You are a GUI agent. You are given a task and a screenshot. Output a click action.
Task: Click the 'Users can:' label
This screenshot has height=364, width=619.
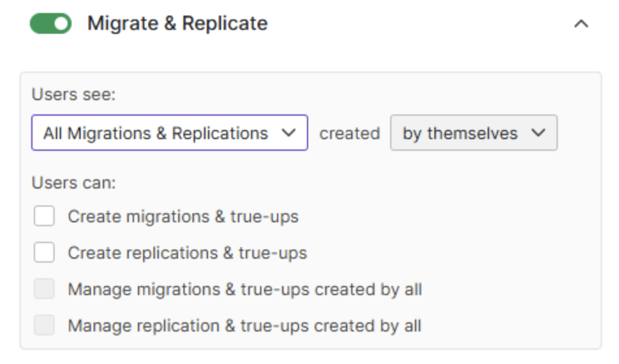[x=74, y=183]
